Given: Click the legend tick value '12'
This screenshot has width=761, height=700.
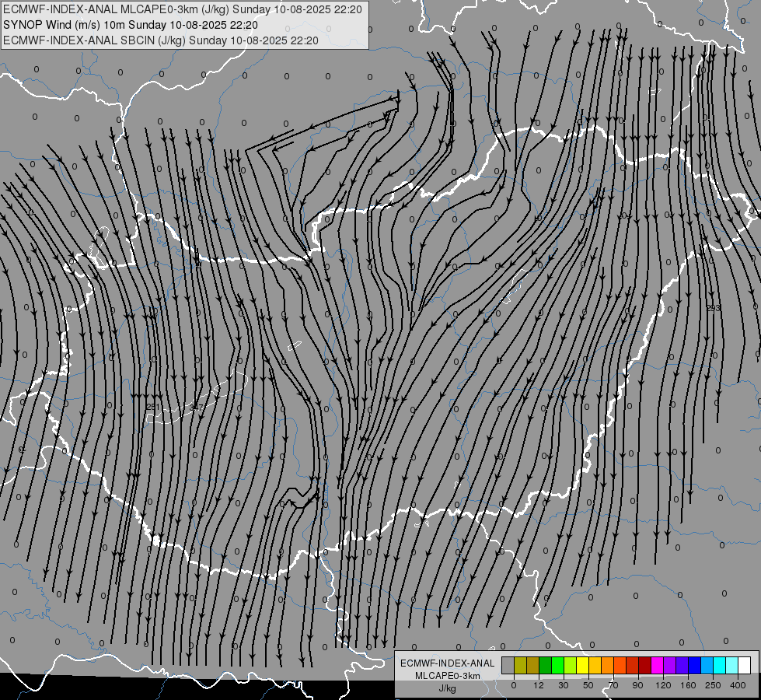Looking at the screenshot, I should click(539, 685).
